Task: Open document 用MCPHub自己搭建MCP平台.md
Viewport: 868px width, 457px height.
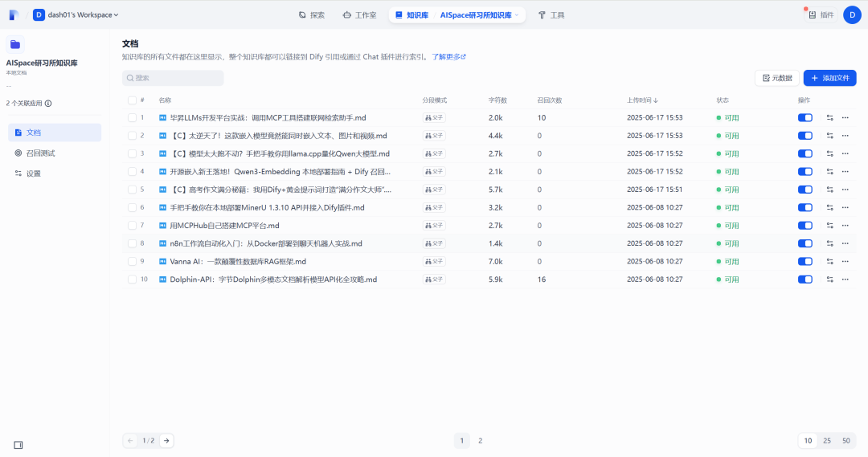Action: (225, 225)
